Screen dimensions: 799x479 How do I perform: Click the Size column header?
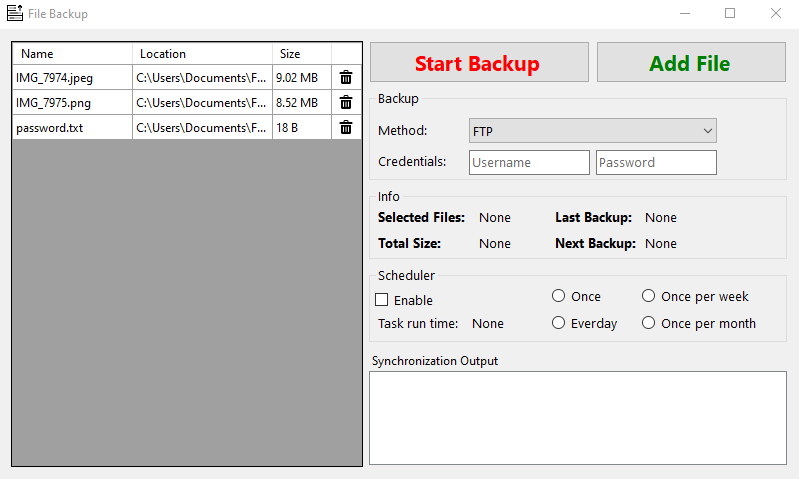pyautogui.click(x=301, y=54)
